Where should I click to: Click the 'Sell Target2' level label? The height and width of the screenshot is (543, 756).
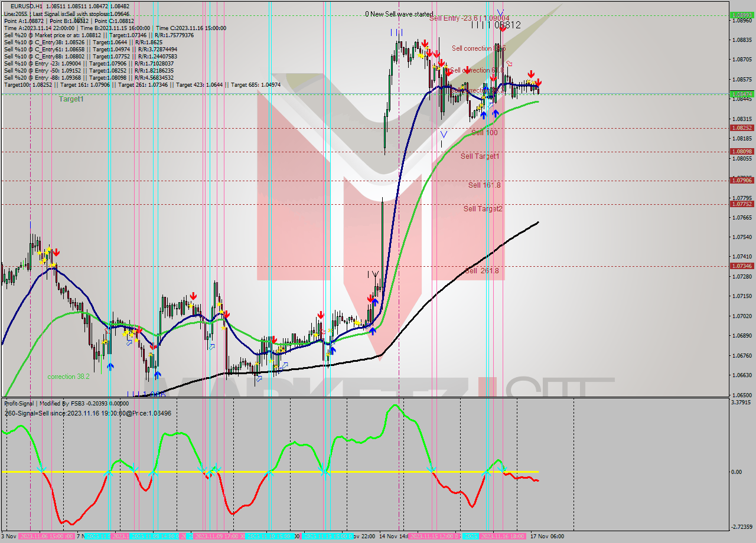coord(483,209)
